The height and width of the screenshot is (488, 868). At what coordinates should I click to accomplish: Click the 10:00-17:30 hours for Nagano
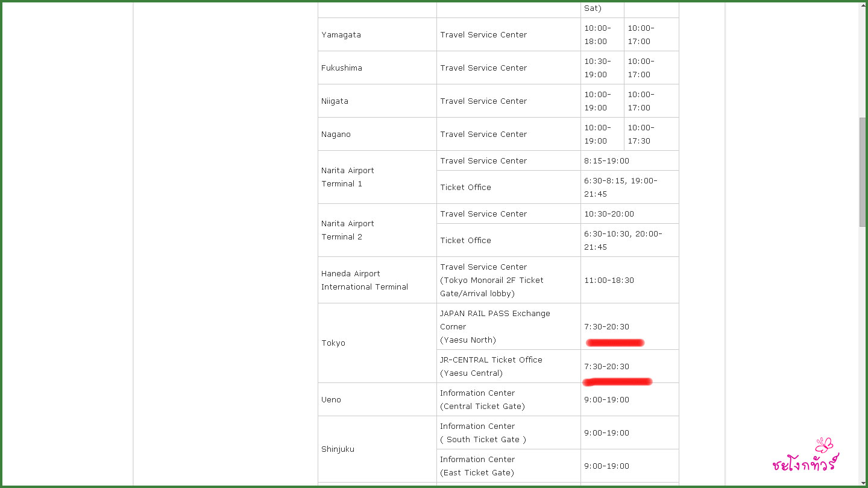(x=652, y=134)
